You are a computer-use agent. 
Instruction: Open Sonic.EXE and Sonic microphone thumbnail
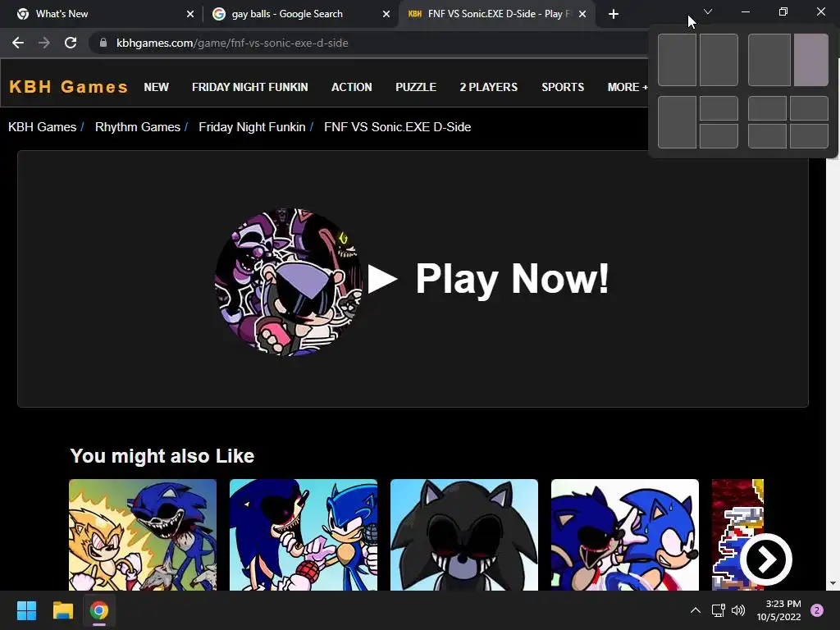(x=304, y=535)
